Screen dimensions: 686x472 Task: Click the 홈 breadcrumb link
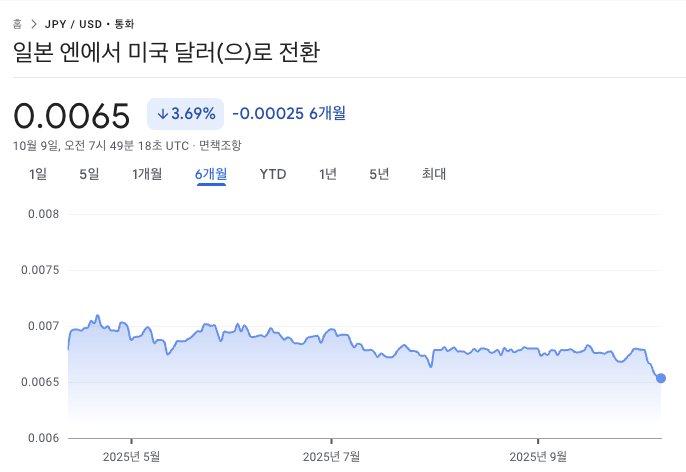tap(17, 23)
